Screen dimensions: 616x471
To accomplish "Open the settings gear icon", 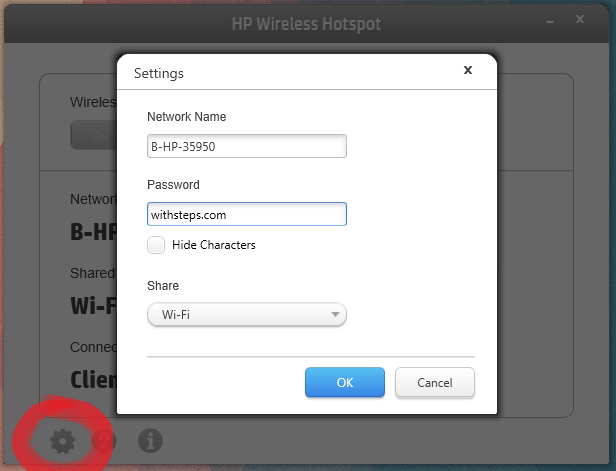I will pyautogui.click(x=62, y=441).
